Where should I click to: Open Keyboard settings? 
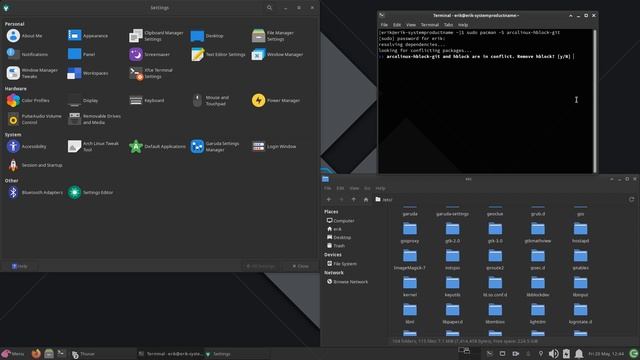coord(147,100)
